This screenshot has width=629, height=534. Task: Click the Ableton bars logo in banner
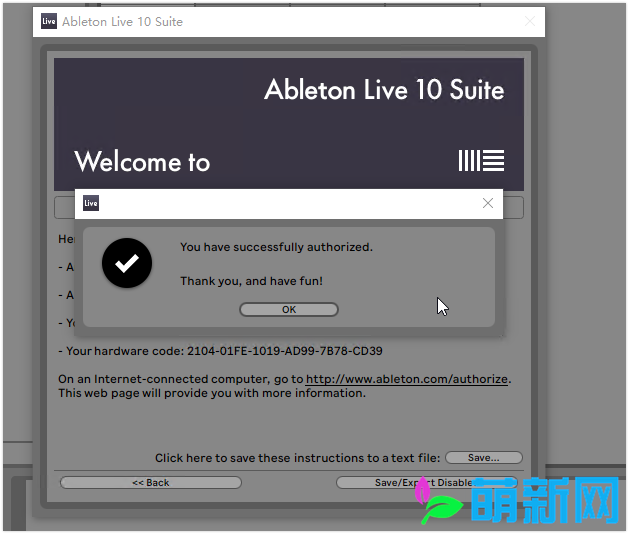click(481, 161)
